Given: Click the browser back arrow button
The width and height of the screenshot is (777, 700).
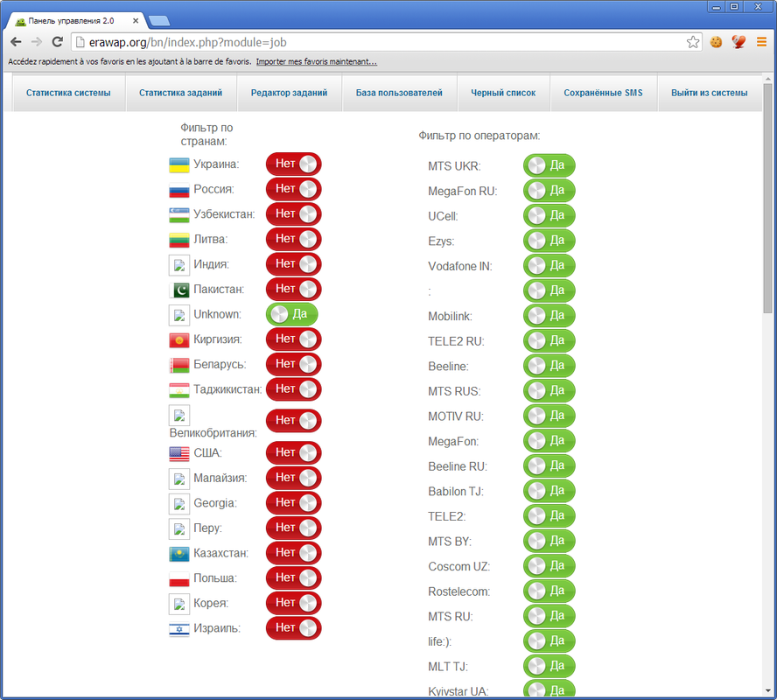Looking at the screenshot, I should tap(16, 42).
